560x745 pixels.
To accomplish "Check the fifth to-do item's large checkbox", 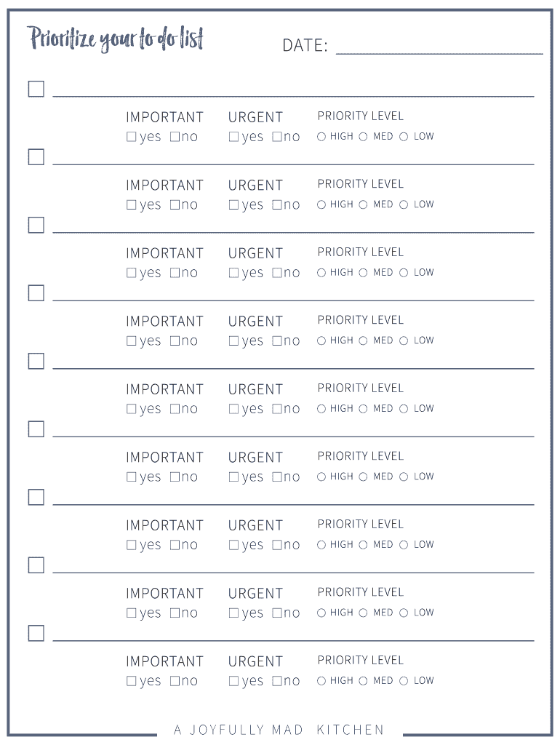I will click(x=36, y=362).
